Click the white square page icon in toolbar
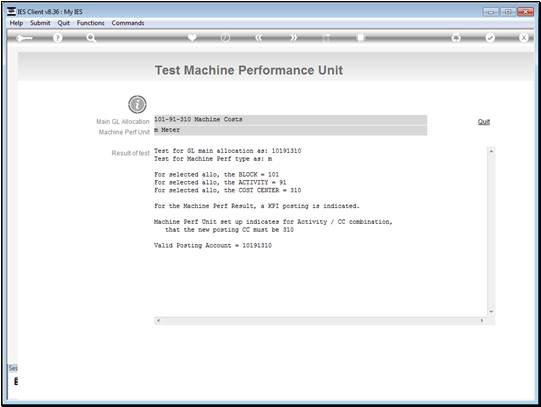The width and height of the screenshot is (541, 407). pos(361,37)
